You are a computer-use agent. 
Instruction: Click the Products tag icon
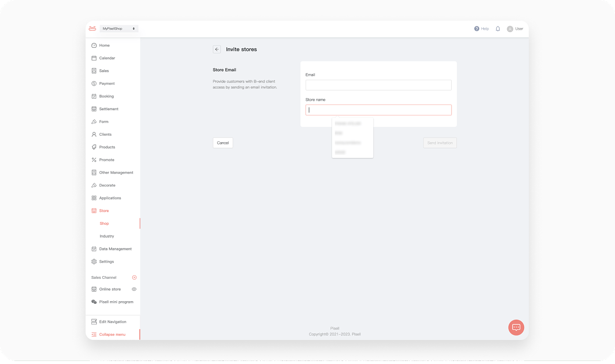tap(94, 147)
